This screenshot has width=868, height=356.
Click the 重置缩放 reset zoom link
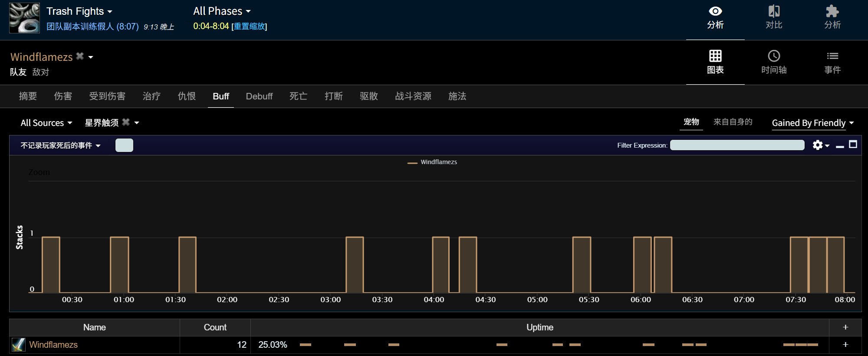[x=249, y=26]
